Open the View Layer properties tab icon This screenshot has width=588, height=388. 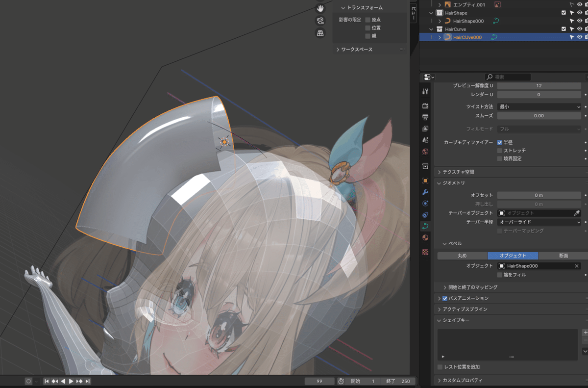[425, 129]
